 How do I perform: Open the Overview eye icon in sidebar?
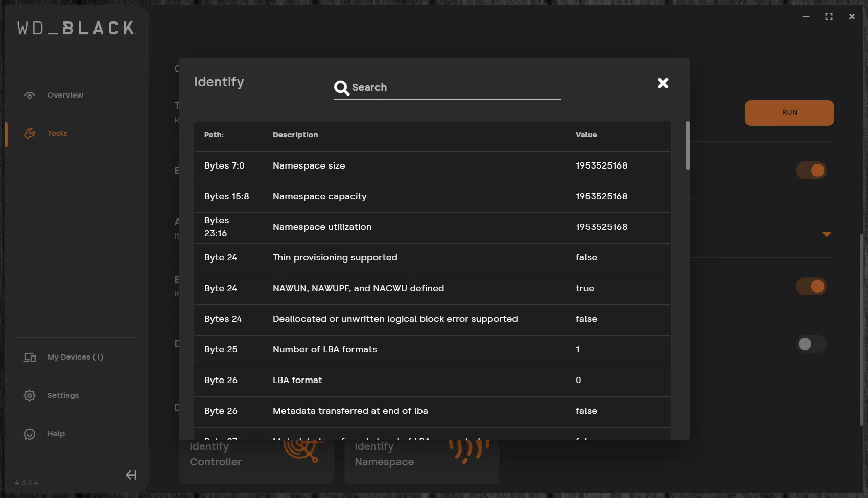(30, 96)
